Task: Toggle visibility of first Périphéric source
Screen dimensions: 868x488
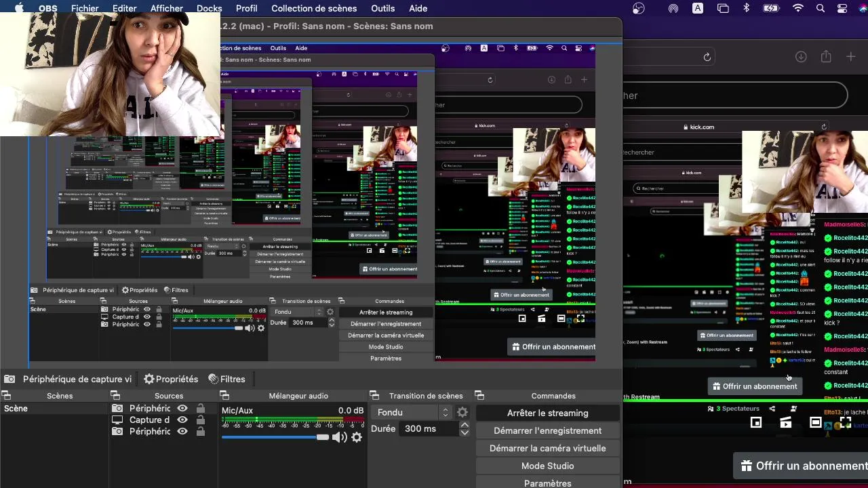Action: click(182, 409)
